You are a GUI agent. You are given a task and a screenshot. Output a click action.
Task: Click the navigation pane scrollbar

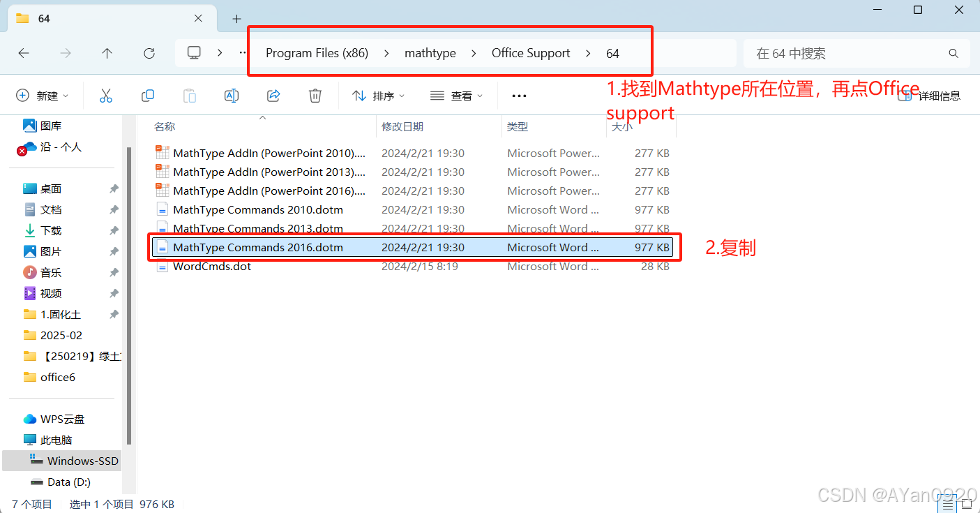pyautogui.click(x=128, y=295)
